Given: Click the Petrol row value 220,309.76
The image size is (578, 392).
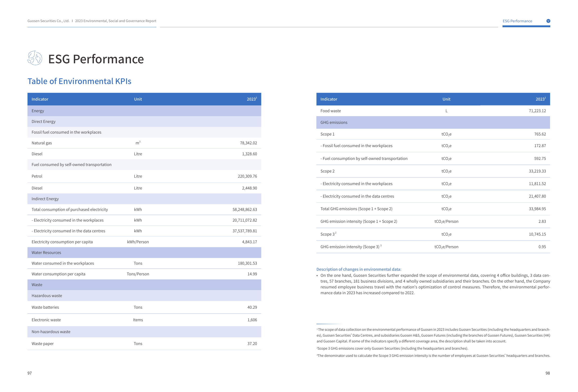Looking at the screenshot, I should point(247,176).
